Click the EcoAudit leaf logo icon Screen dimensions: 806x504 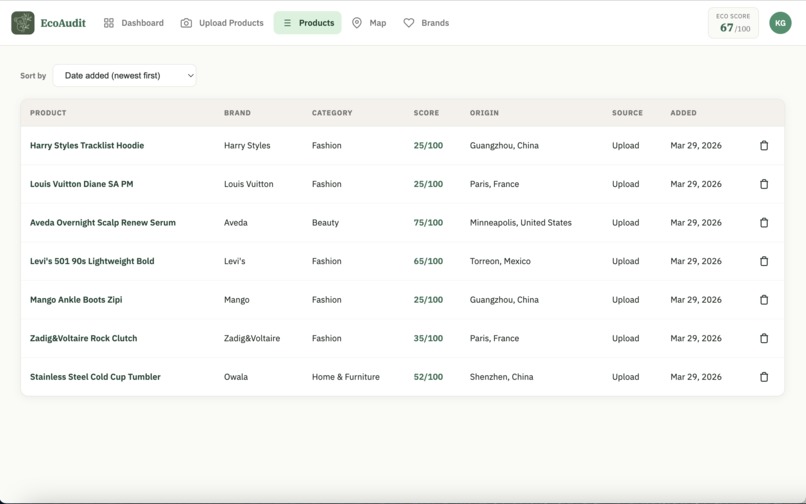23,23
